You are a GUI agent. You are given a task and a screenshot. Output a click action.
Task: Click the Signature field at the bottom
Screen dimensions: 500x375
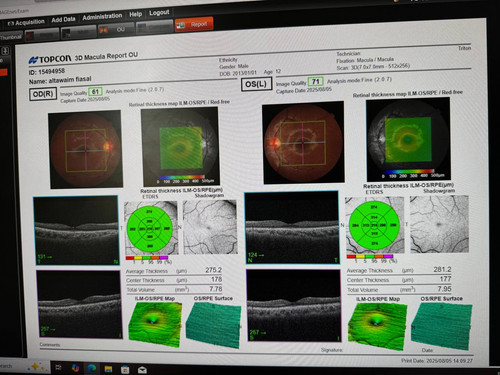(332, 350)
